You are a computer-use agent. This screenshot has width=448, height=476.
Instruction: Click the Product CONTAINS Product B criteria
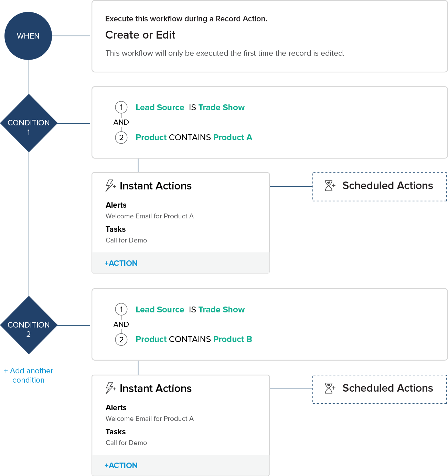pos(194,339)
